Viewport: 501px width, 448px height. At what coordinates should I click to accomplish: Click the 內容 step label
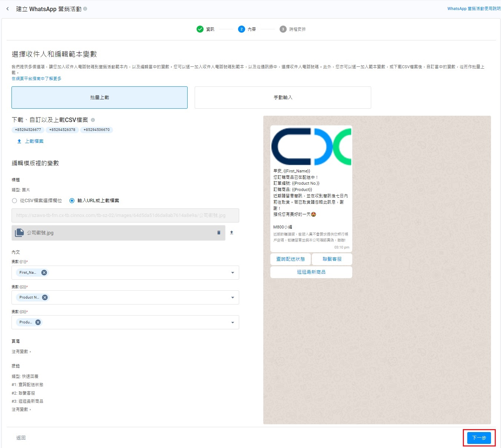252,29
